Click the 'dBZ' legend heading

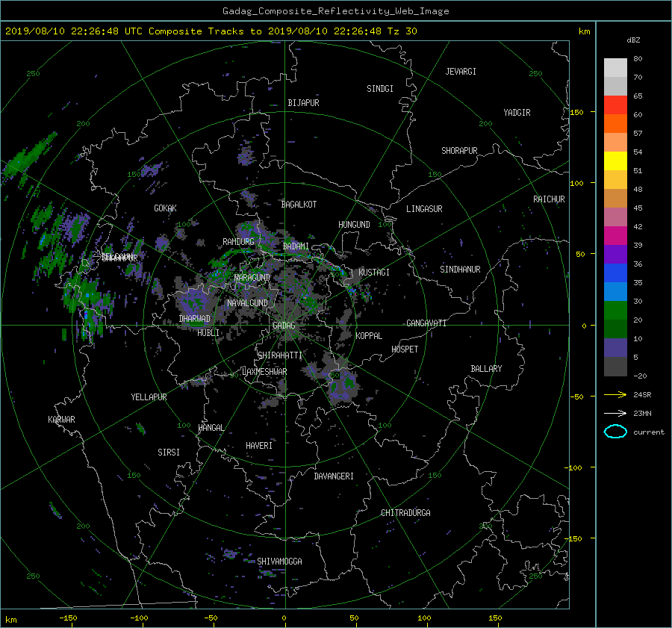coord(633,40)
